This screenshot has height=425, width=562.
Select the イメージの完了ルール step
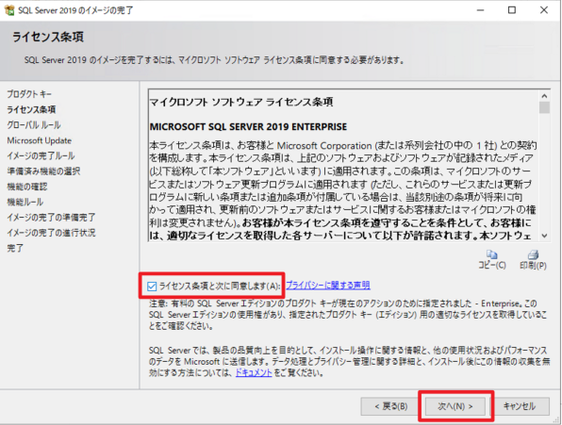(x=41, y=156)
